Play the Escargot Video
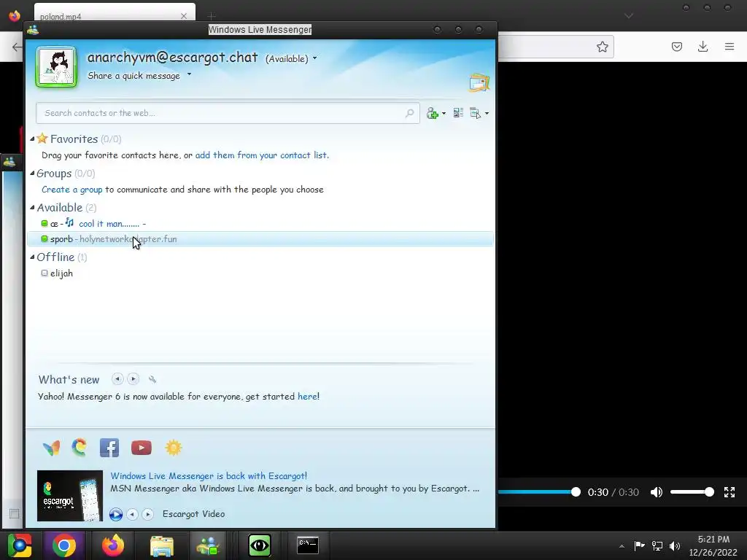The width and height of the screenshot is (747, 560). pyautogui.click(x=116, y=514)
